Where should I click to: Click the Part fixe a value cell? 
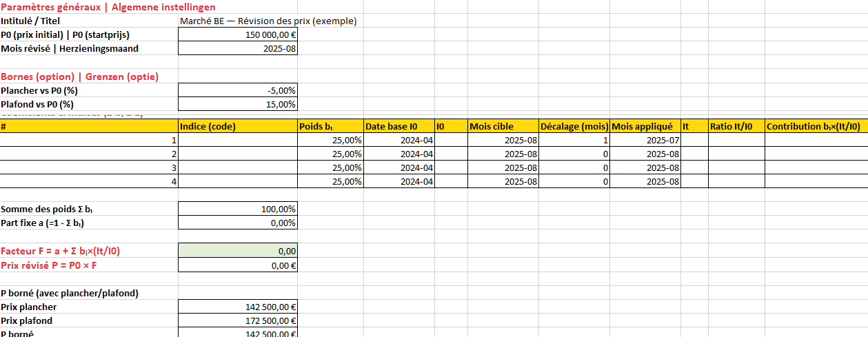[x=238, y=223]
